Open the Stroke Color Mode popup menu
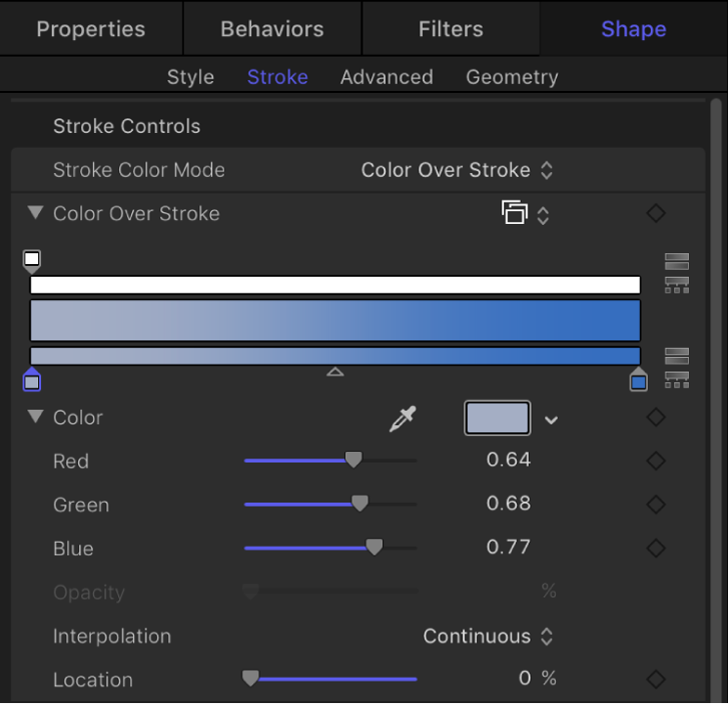 click(456, 170)
